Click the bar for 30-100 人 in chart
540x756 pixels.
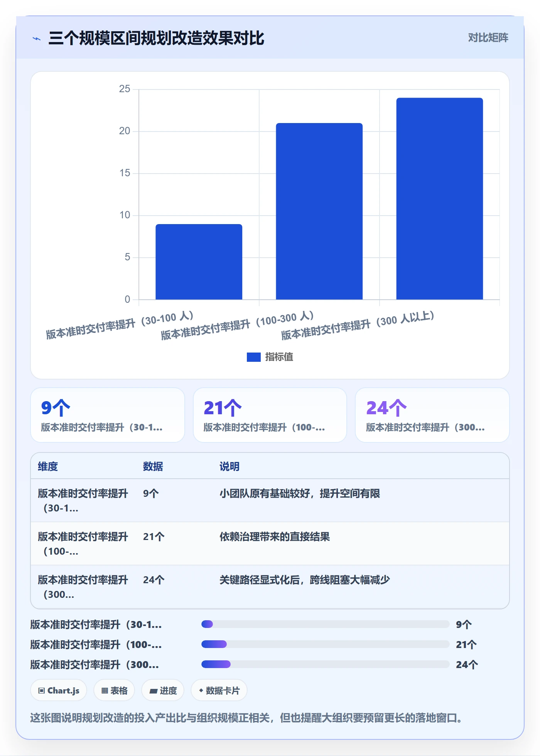199,262
